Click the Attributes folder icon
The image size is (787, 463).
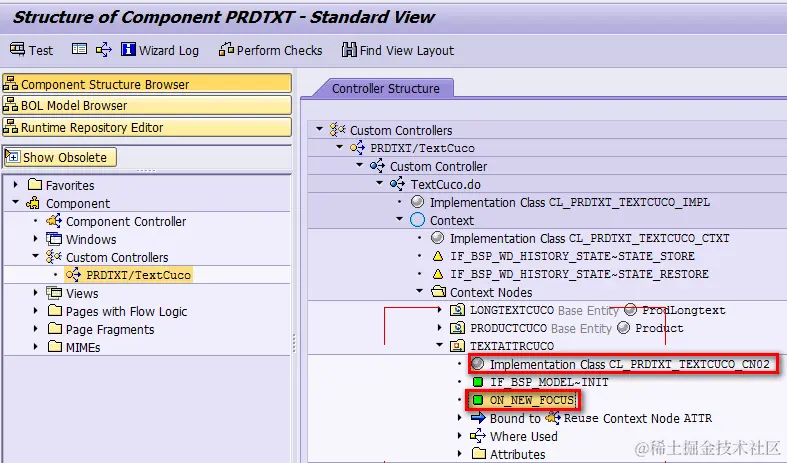coord(479,453)
